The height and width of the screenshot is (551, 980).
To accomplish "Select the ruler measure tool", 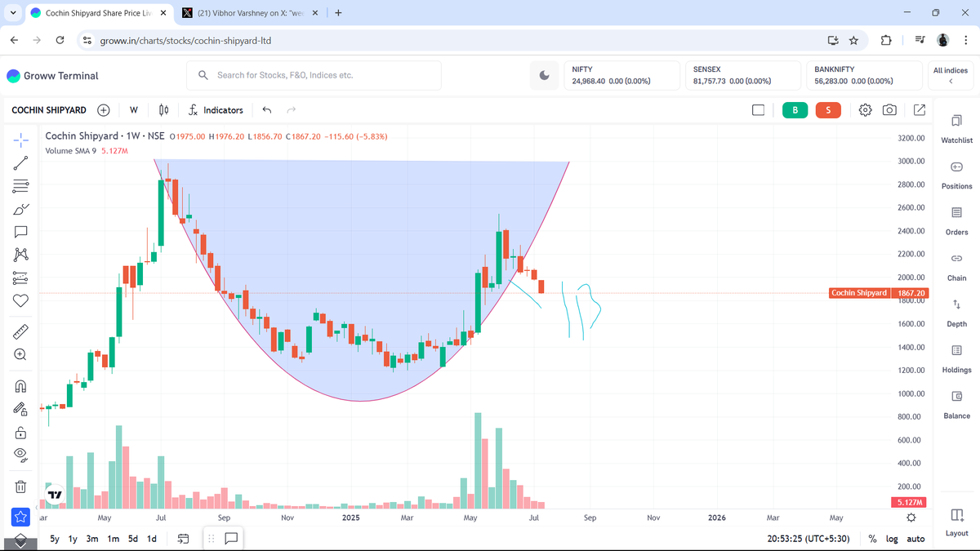I will coord(21,331).
